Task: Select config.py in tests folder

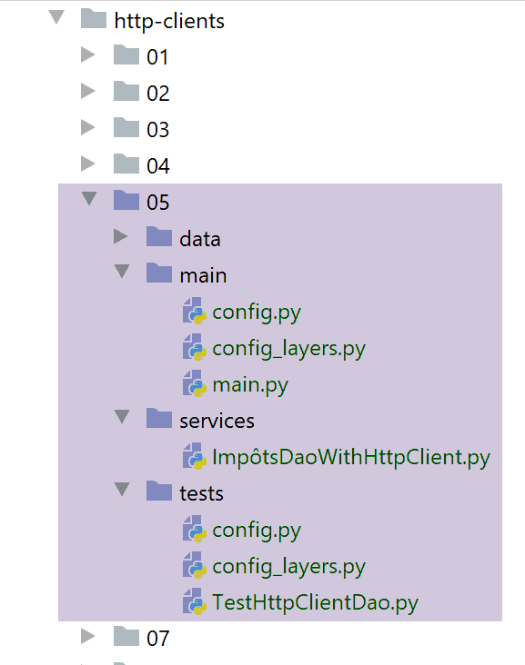Action: 256,530
